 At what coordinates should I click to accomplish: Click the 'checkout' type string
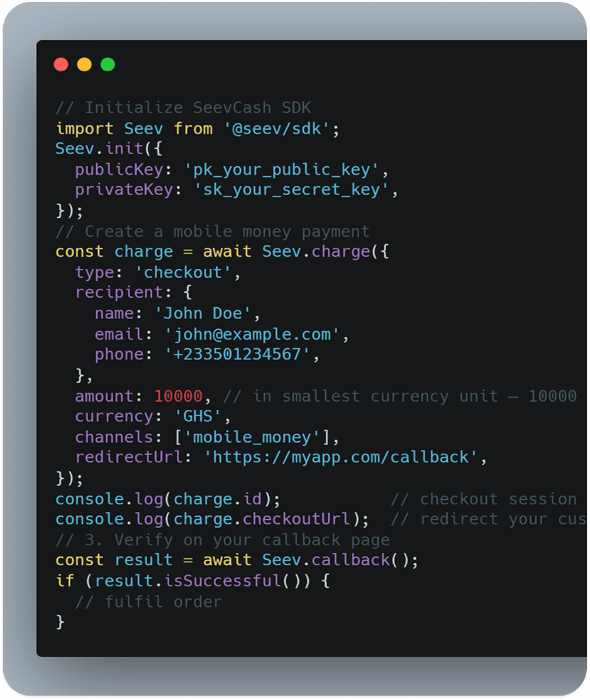183,273
